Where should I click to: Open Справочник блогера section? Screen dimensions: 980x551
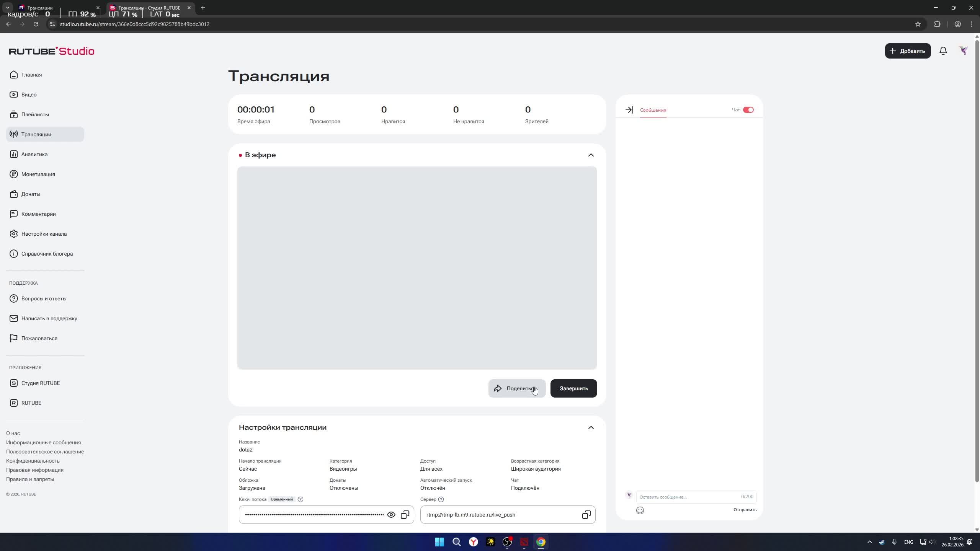(47, 254)
